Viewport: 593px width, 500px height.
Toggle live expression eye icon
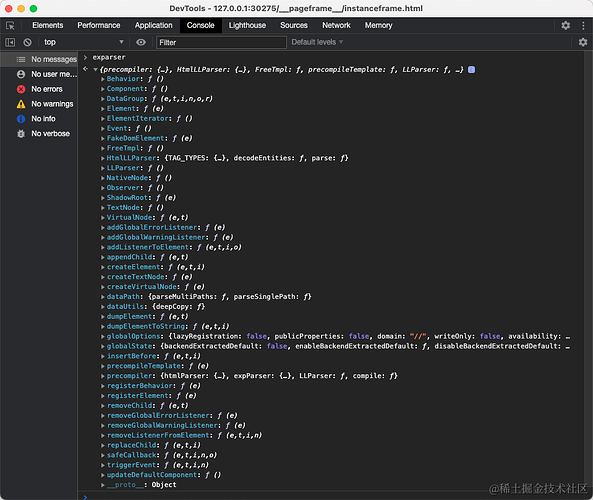pos(141,42)
